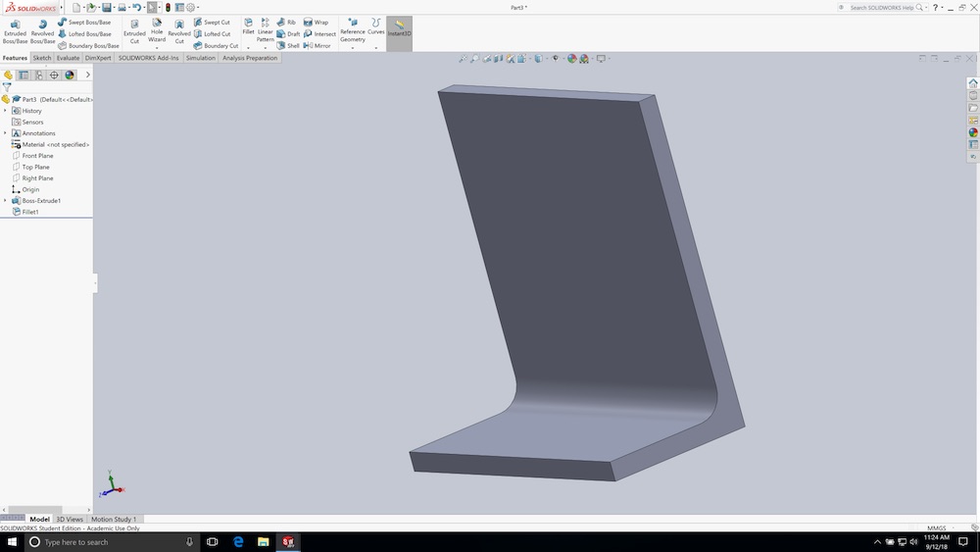This screenshot has height=552, width=980.
Task: Open the DisplayManager appearance tab
Action: pyautogui.click(x=70, y=75)
